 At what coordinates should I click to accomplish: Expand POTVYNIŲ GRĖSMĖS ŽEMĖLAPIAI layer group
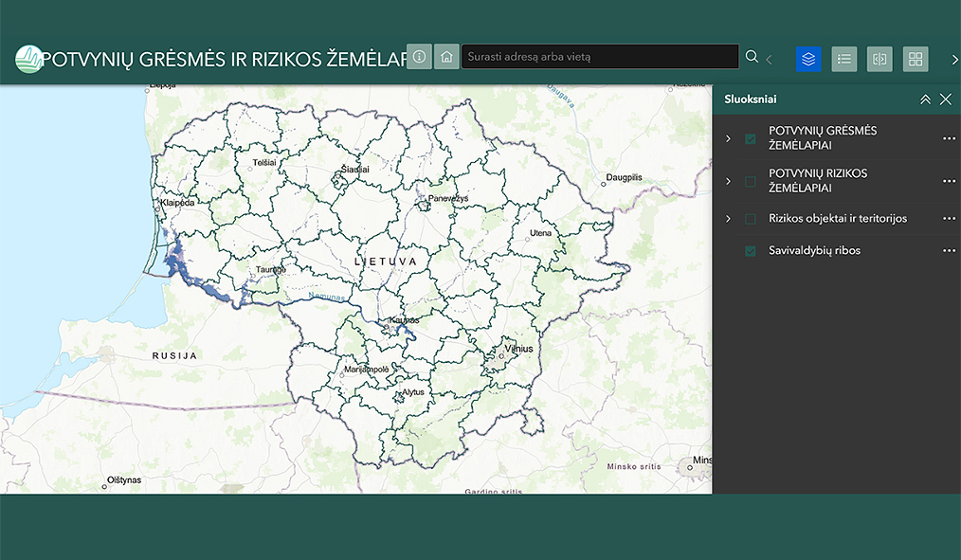(x=728, y=139)
